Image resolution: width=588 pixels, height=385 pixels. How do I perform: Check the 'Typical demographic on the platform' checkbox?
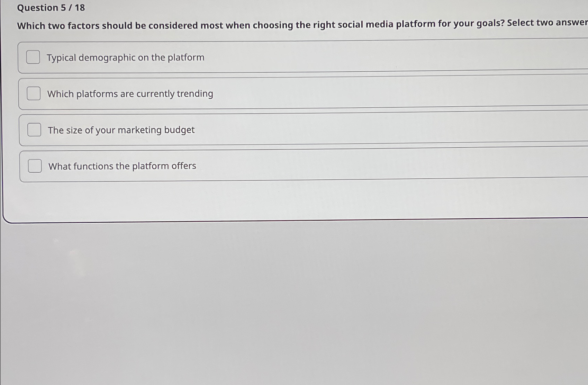33,57
